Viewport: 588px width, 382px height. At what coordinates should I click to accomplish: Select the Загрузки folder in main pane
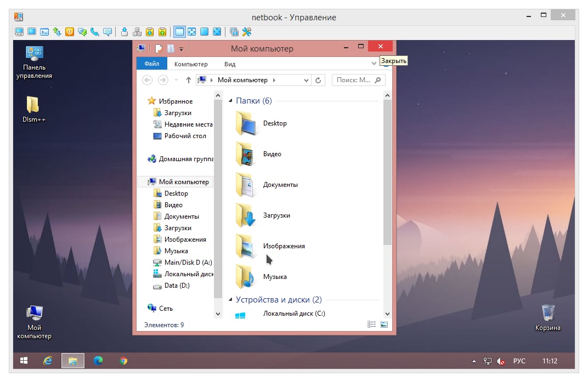point(263,215)
